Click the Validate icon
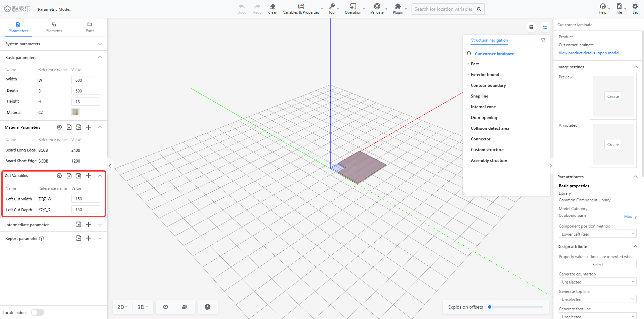Viewport: 644px width, 319px height. coord(377,6)
